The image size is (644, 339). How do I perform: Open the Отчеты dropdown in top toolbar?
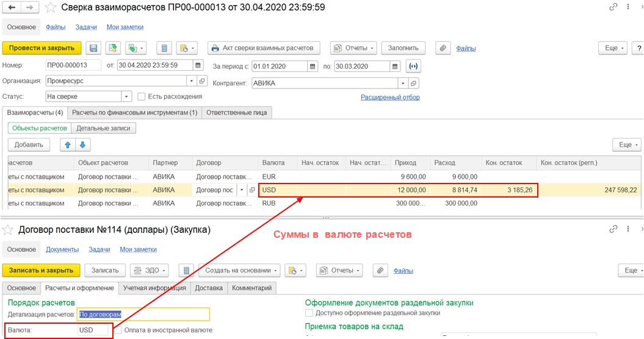point(353,48)
